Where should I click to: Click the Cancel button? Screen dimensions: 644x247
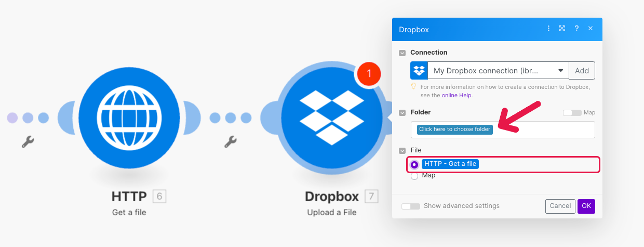560,206
